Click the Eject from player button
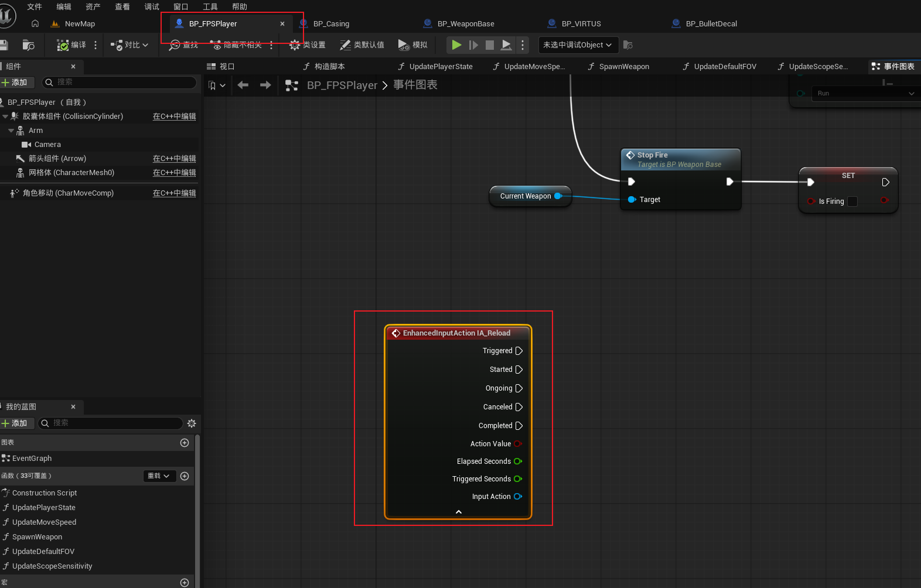This screenshot has width=921, height=588. [507, 45]
